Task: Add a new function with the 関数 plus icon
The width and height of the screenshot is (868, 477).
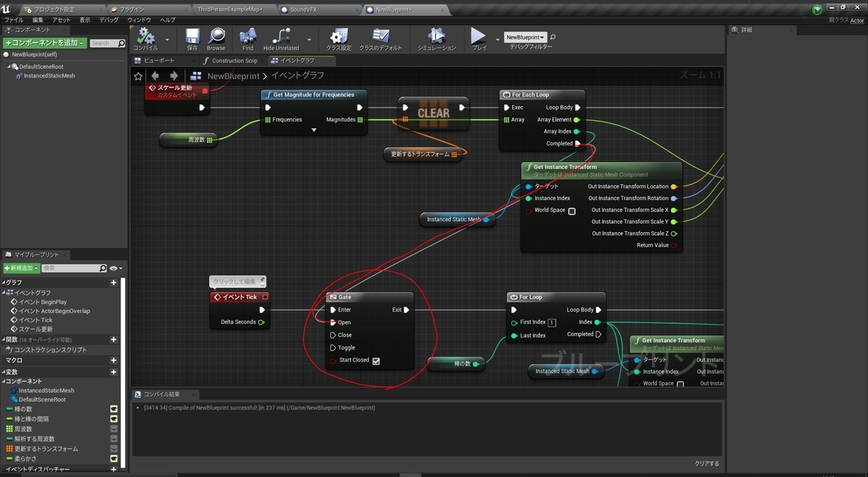Action: [x=114, y=340]
